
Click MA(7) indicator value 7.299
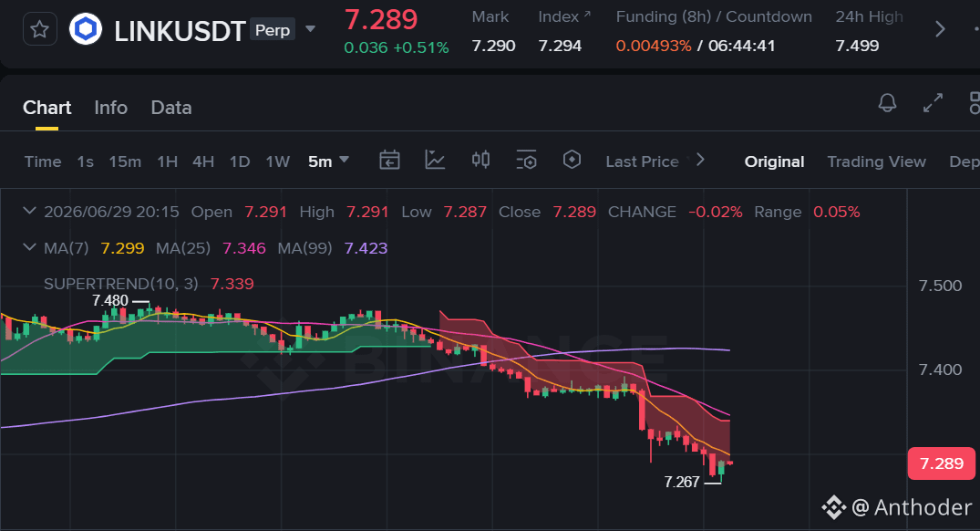click(x=122, y=248)
